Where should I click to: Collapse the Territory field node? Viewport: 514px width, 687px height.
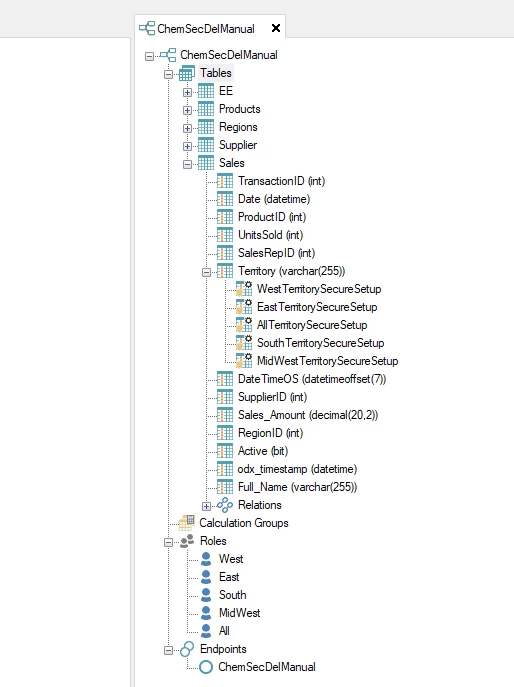click(x=206, y=272)
